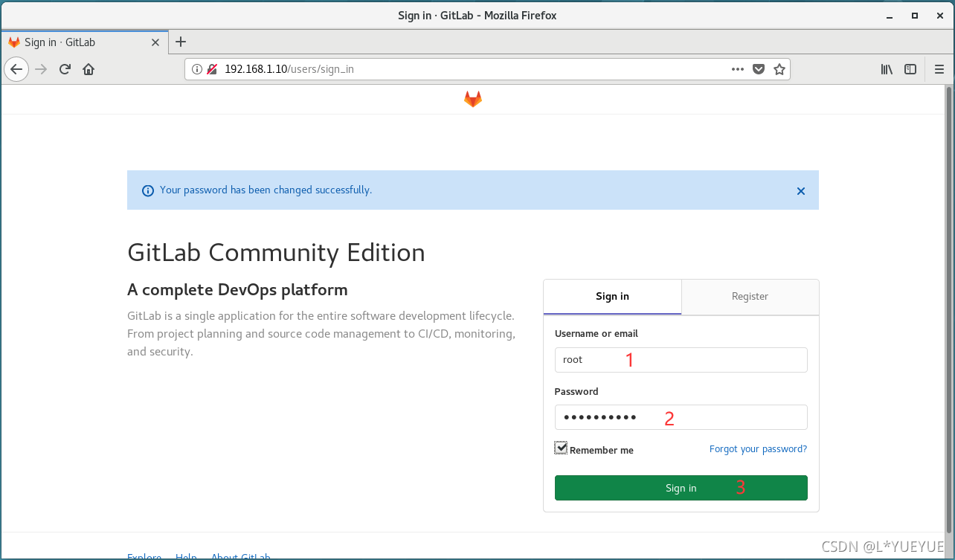Select the Sign in · GitLab browser tab
Screen dimensions: 955x560
pyautogui.click(x=83, y=42)
